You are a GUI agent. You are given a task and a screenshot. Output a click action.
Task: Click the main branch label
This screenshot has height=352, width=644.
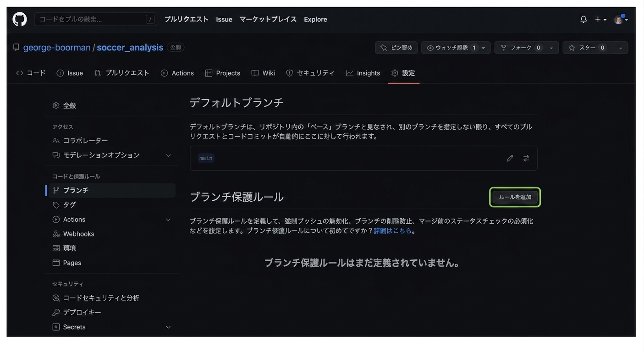pos(206,158)
